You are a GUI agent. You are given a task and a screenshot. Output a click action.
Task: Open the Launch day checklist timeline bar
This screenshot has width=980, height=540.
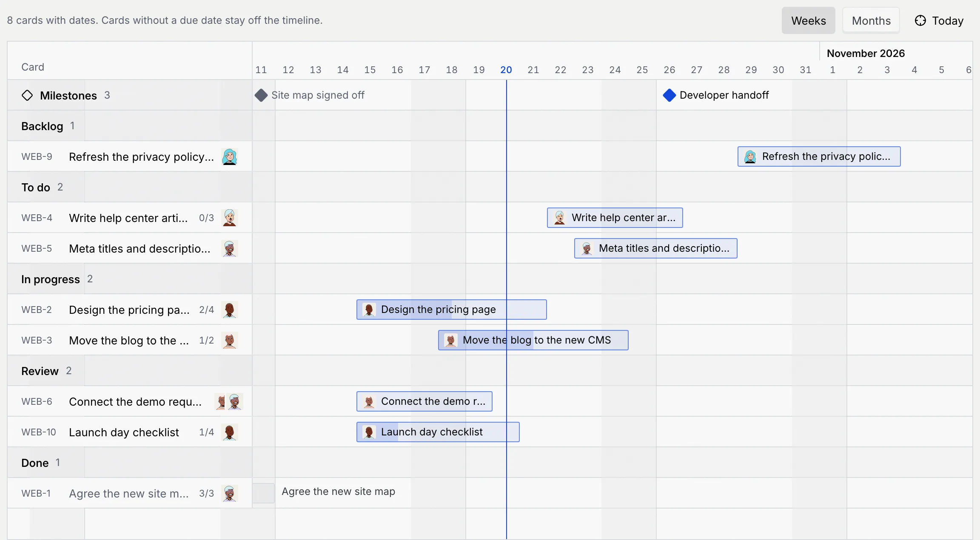pos(438,432)
